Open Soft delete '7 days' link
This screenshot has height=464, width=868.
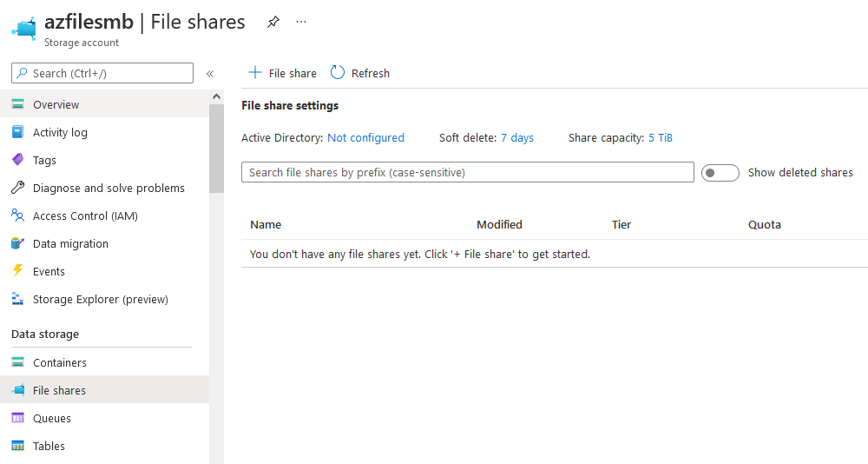coord(517,137)
